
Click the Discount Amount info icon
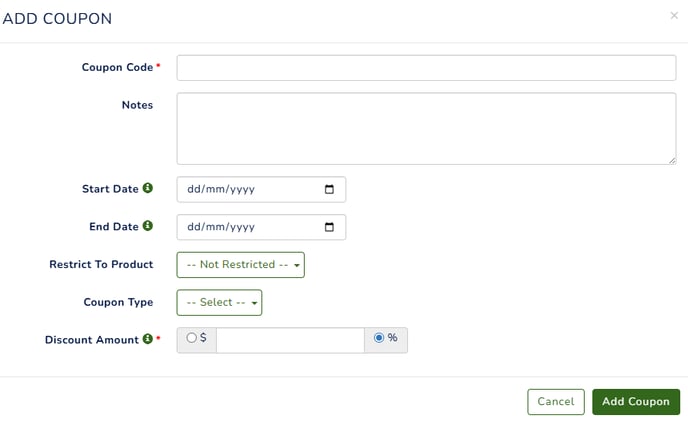pos(148,339)
